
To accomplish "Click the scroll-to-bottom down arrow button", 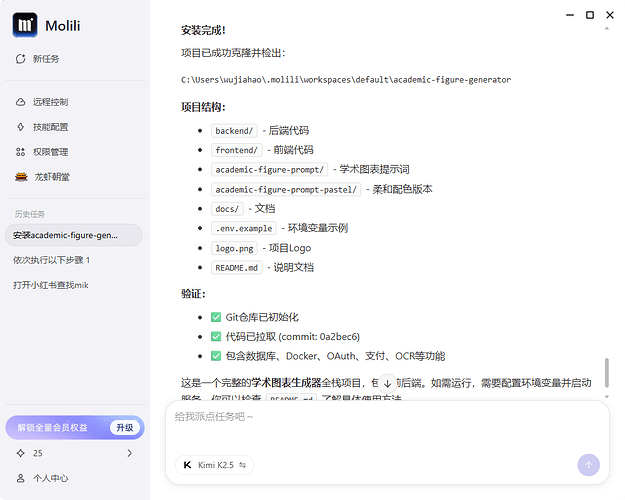I will pyautogui.click(x=387, y=384).
